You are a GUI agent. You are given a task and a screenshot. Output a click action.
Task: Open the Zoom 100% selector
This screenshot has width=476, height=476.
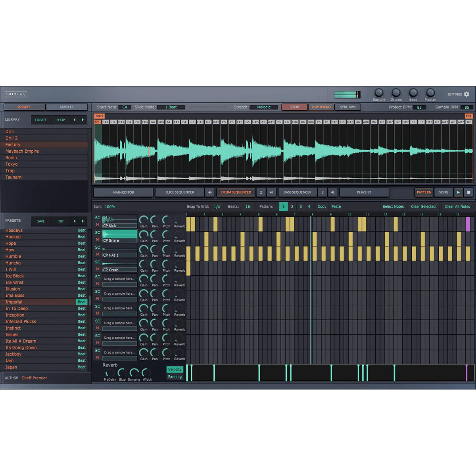click(110, 207)
